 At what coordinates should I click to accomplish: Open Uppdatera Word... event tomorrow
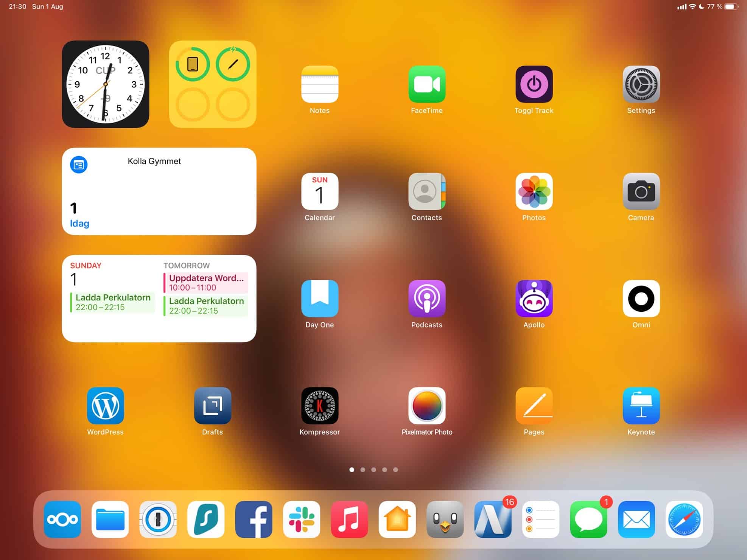[x=206, y=283]
